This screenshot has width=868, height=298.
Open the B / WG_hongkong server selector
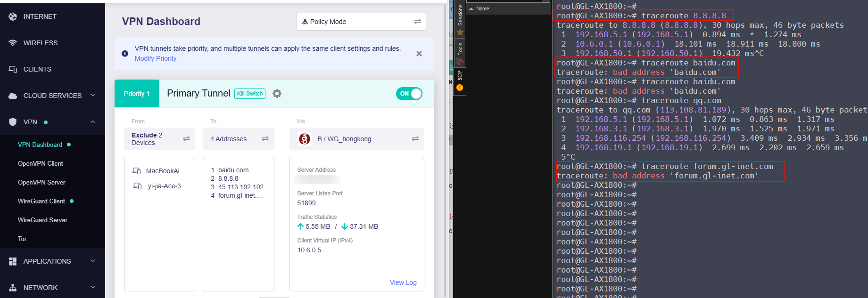[357, 139]
